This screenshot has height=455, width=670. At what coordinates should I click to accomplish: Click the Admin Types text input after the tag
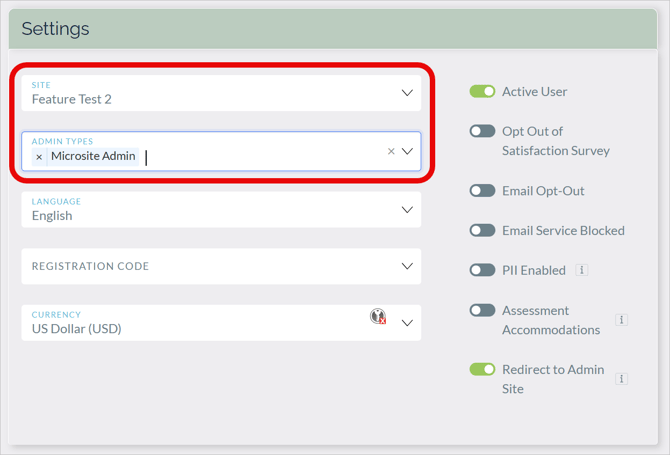[x=260, y=157]
